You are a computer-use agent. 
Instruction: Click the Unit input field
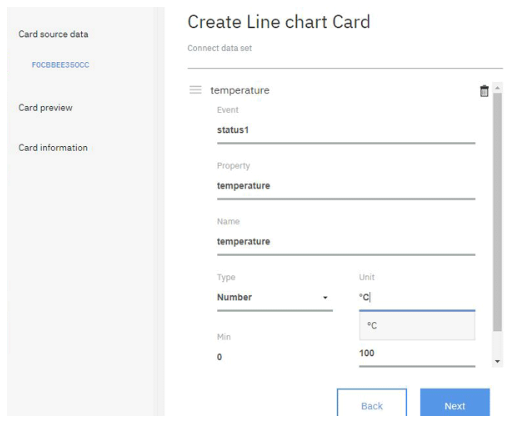click(x=417, y=297)
